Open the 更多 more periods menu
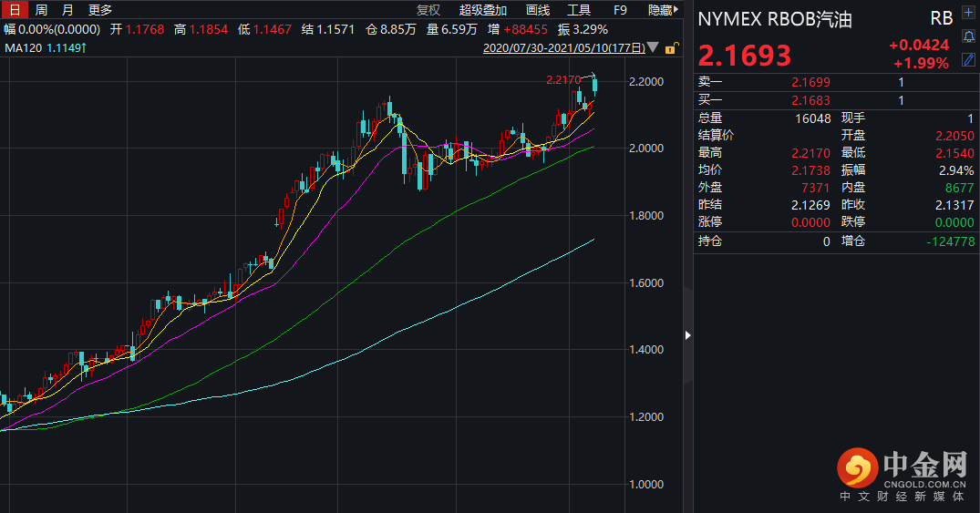The height and width of the screenshot is (513, 980). 100,10
